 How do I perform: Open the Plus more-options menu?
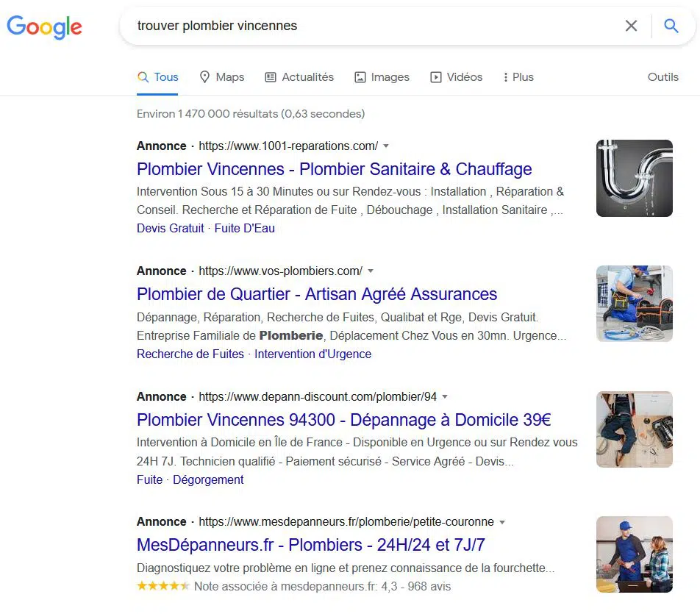click(518, 77)
